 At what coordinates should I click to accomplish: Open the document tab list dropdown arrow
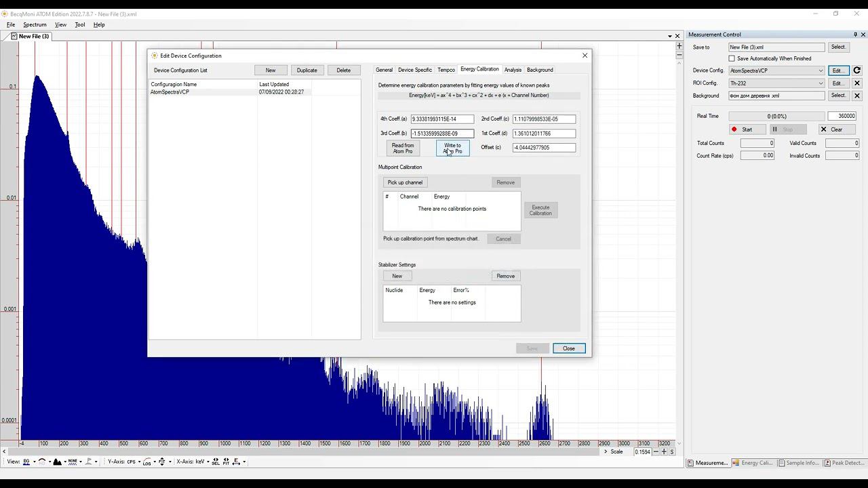point(670,36)
